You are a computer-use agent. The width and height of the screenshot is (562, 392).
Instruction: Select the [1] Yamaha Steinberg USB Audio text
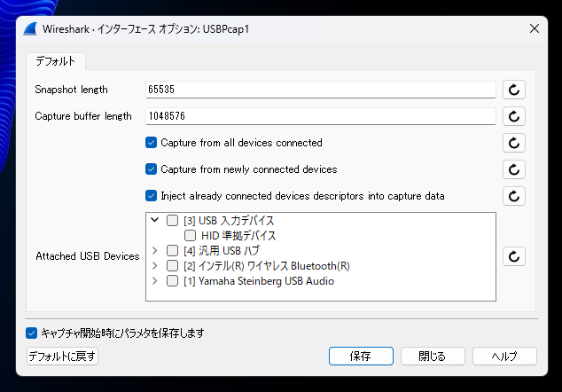point(259,281)
